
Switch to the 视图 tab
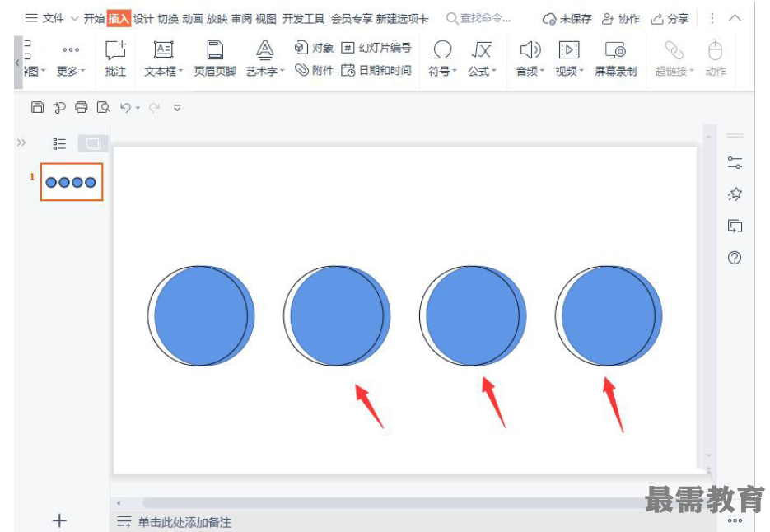pos(266,19)
